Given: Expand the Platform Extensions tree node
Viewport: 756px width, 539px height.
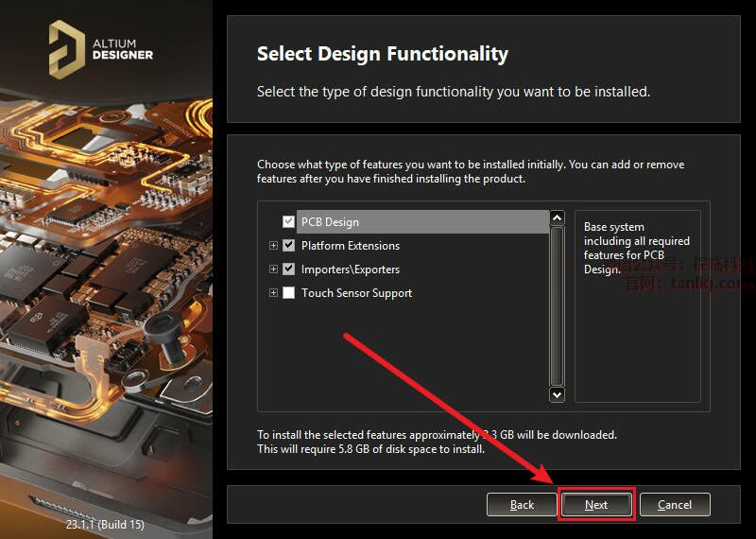Looking at the screenshot, I should pos(273,246).
